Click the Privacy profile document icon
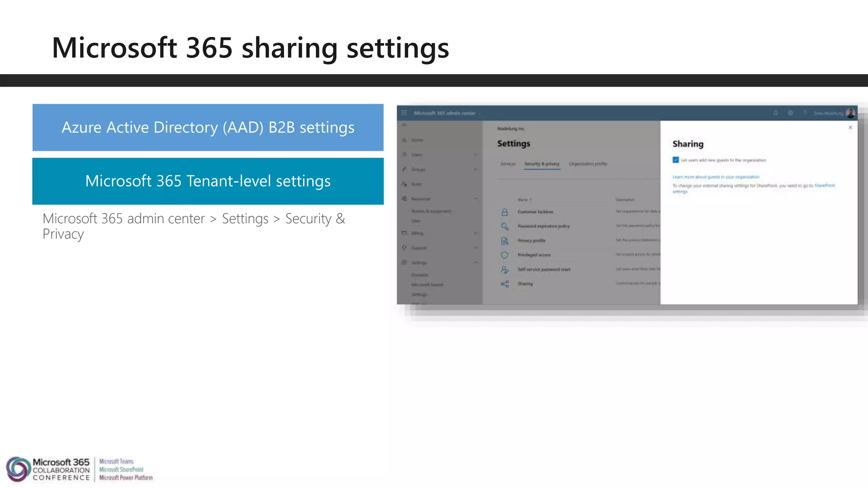Image resolution: width=868 pixels, height=488 pixels. tap(504, 241)
